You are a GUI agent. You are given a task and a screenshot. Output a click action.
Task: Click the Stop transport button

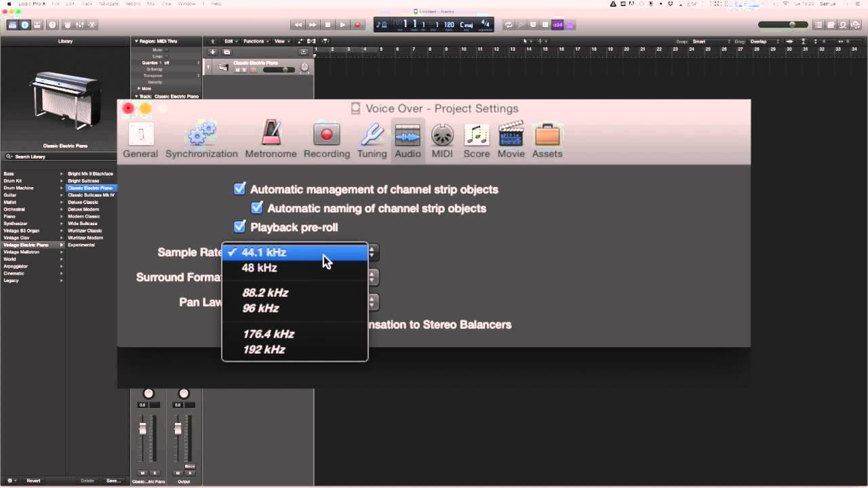[328, 25]
